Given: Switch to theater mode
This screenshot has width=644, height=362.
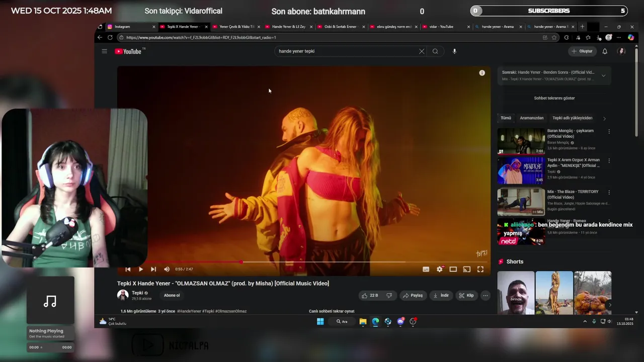Looking at the screenshot, I should pyautogui.click(x=453, y=269).
